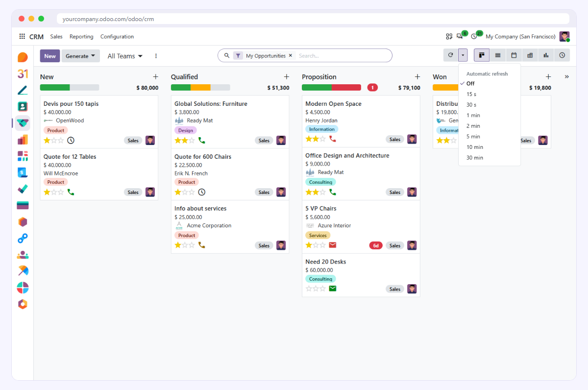
Task: Open the My Company (San Francisco) switcher
Action: pos(520,37)
